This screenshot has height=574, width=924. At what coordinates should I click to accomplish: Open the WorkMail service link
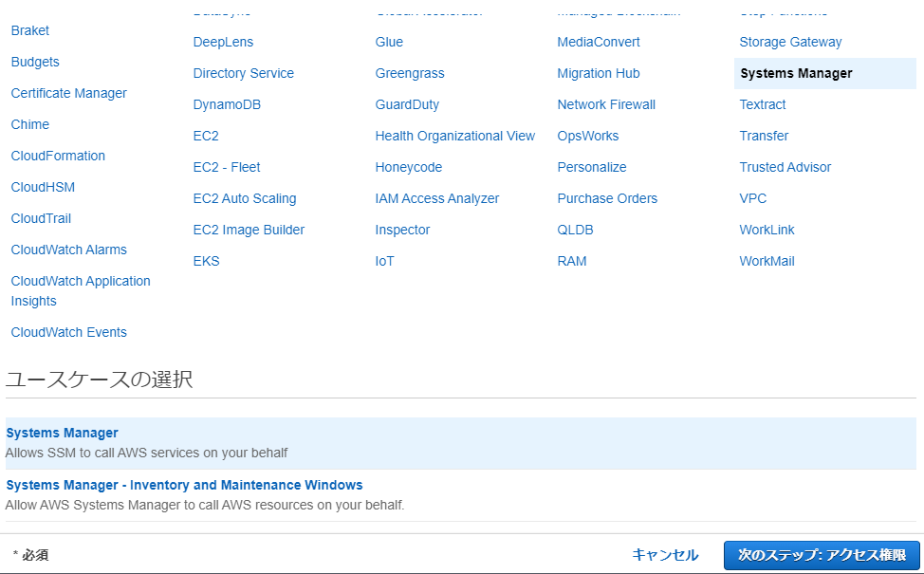click(767, 261)
